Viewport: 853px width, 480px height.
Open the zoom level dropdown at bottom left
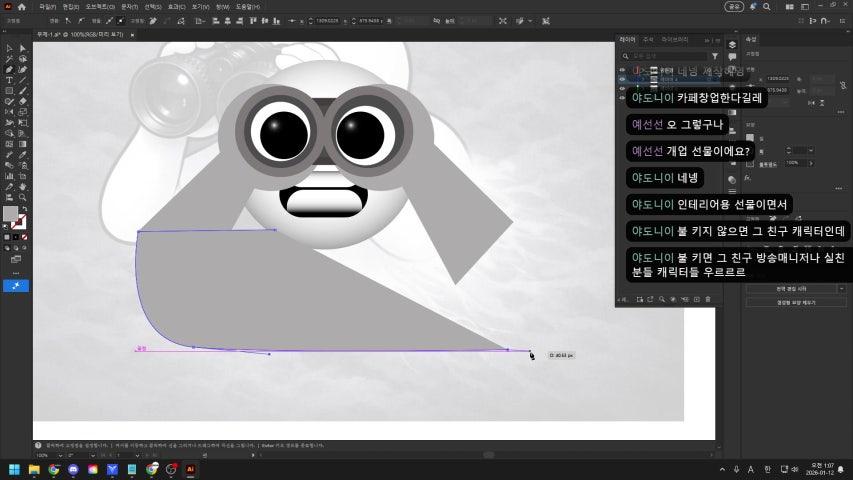point(57,455)
